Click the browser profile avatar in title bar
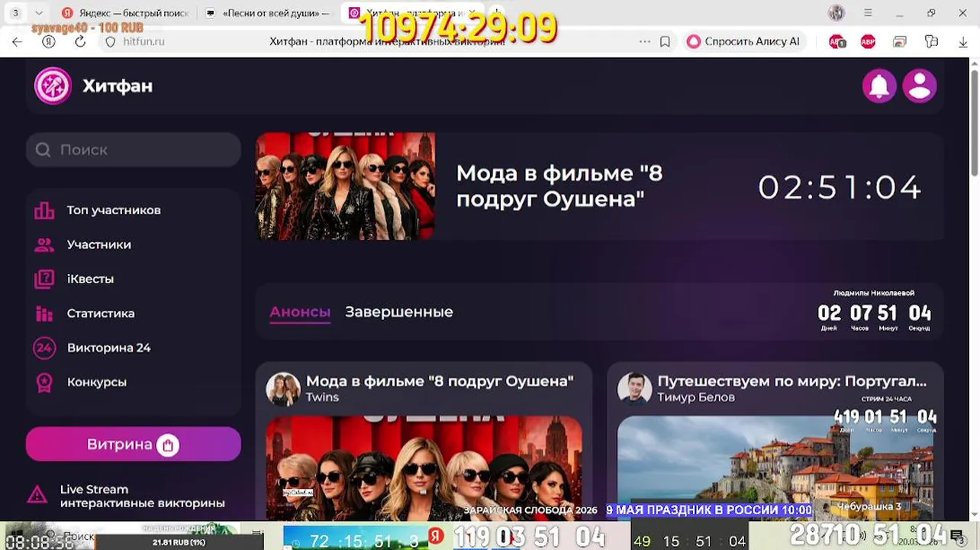The height and width of the screenshot is (550, 980). (837, 13)
